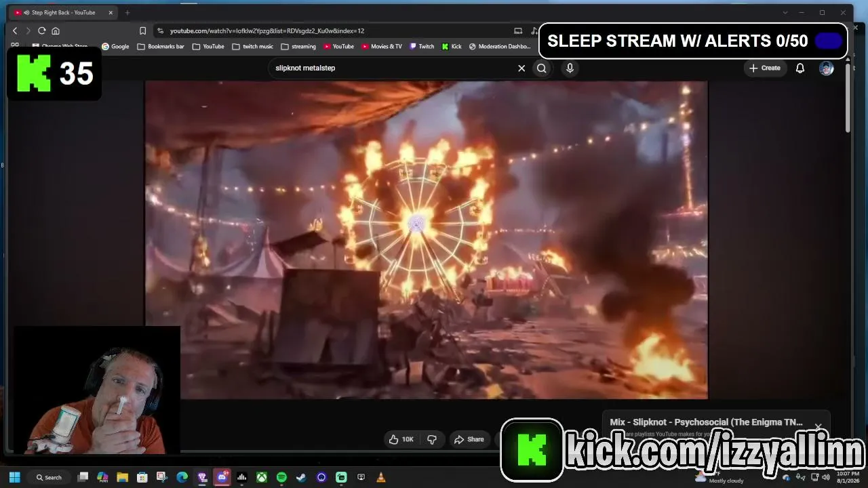868x488 pixels.
Task: Bookmark this page with the bookmark icon
Action: click(142, 30)
